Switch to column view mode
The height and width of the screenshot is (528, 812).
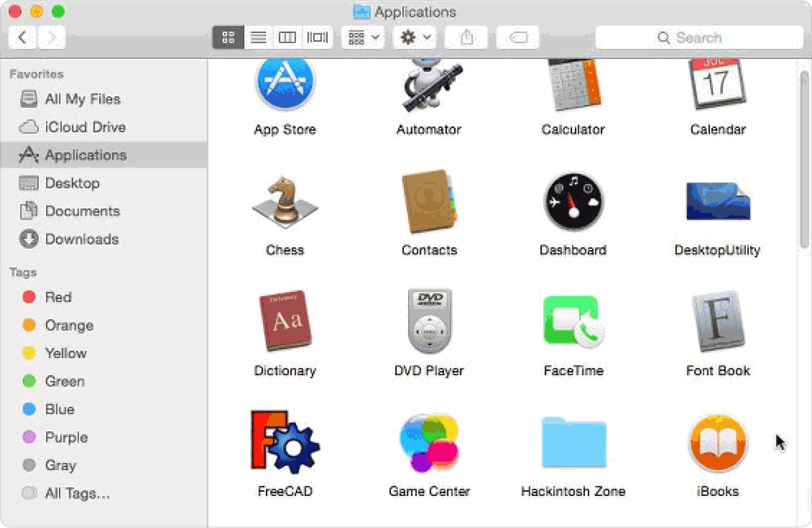[287, 37]
